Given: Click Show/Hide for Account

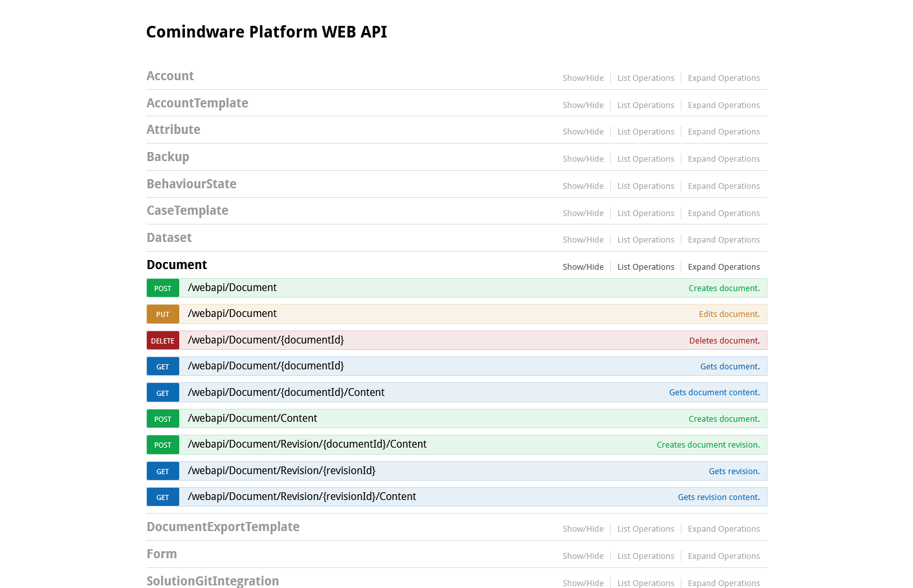Looking at the screenshot, I should [x=583, y=78].
